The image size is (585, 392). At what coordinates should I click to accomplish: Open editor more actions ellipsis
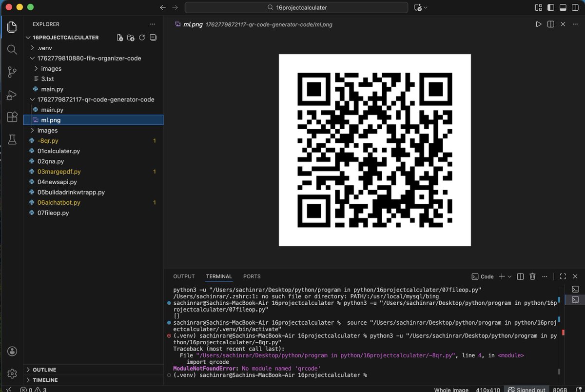point(575,24)
